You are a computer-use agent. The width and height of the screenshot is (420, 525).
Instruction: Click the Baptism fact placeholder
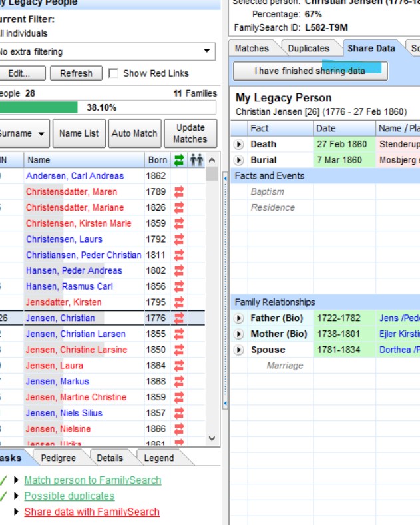click(268, 192)
